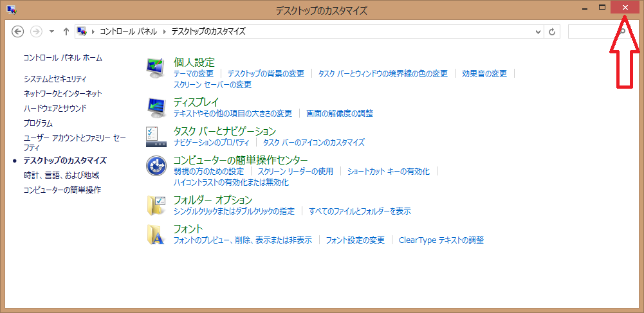This screenshot has width=644, height=313.
Task: Open the recent locations dropdown arrow
Action: pyautogui.click(x=51, y=31)
